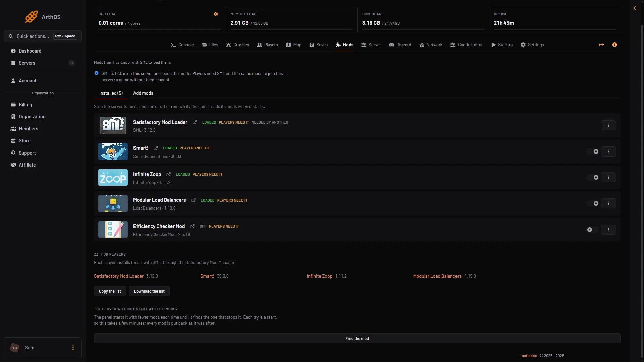The image size is (644, 362).
Task: Open Billing in sidebar
Action: point(43,105)
